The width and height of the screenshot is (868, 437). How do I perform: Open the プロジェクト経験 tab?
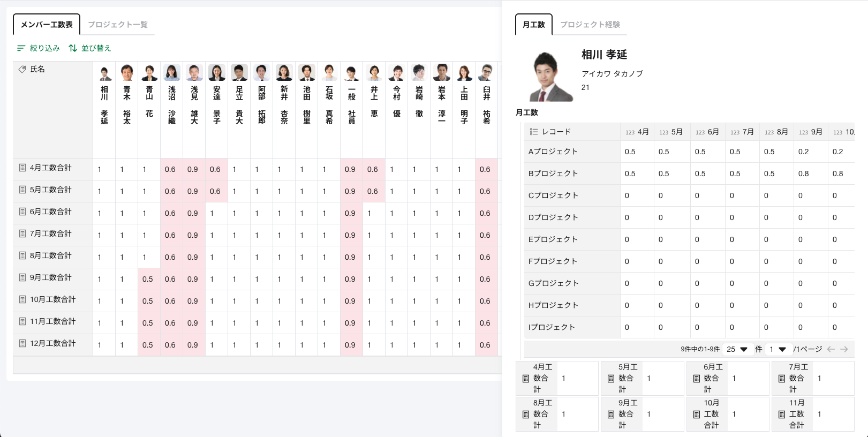coord(590,25)
